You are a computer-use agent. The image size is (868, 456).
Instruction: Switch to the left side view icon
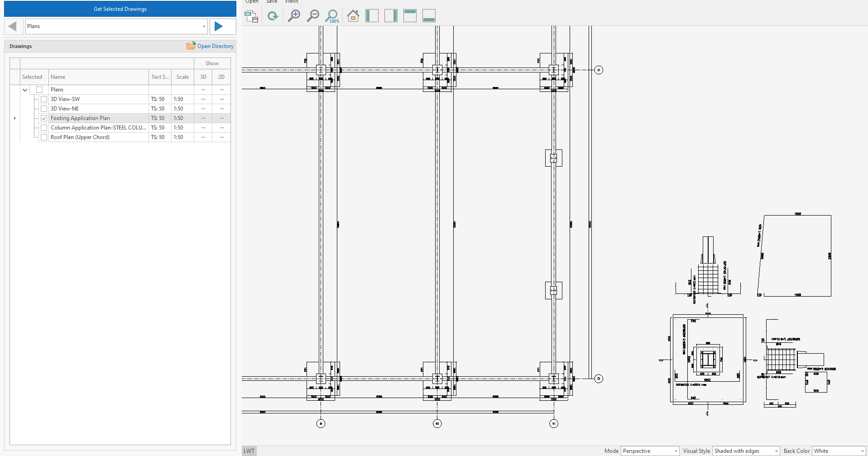(372, 16)
